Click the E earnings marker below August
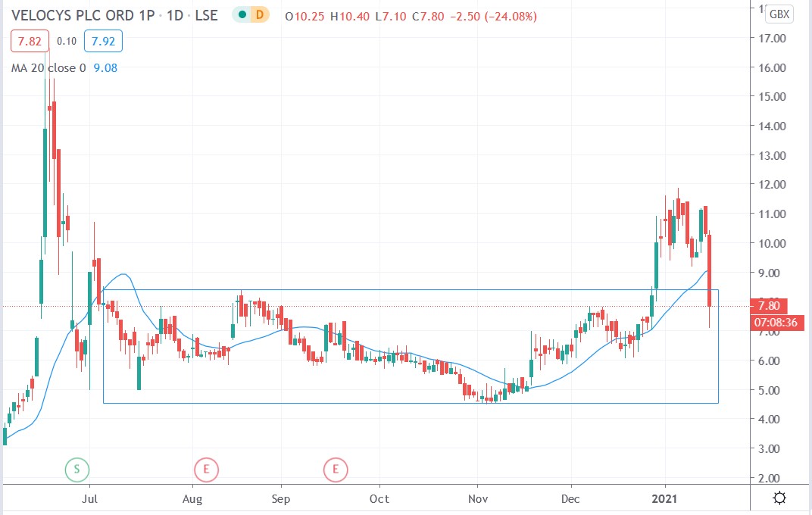Viewport: 812px width, 515px height. coord(206,470)
